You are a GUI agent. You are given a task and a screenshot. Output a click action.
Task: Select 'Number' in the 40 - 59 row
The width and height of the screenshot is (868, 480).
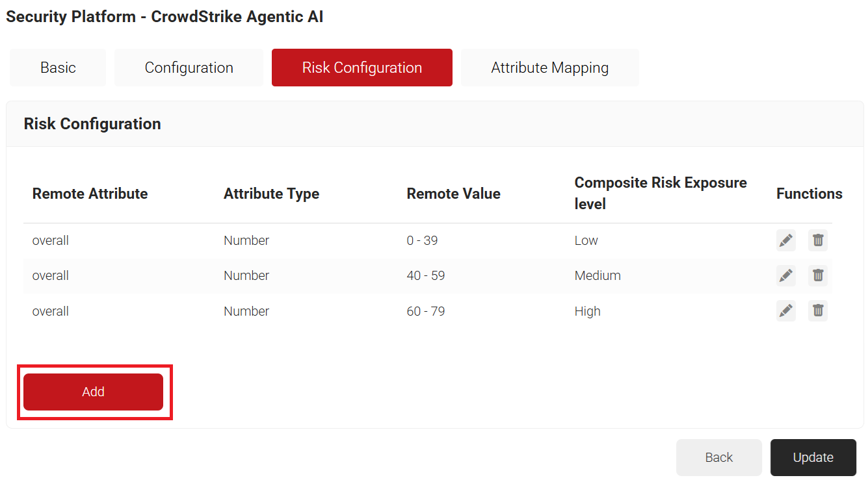click(x=246, y=275)
